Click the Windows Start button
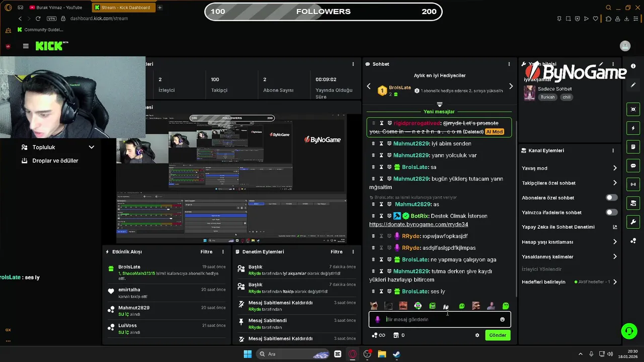644x362 pixels. (248, 354)
